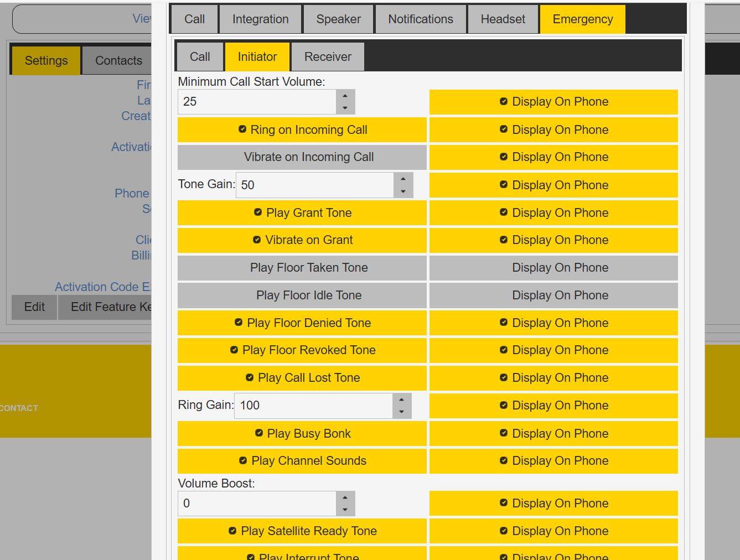Toggle Display On Phone beside Tone Gain
The image size is (740, 560).
553,185
